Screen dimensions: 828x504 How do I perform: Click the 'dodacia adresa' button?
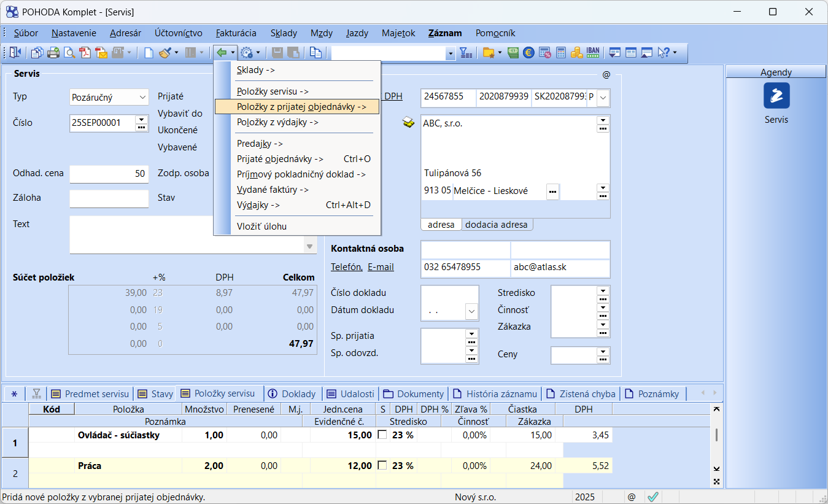click(x=496, y=225)
